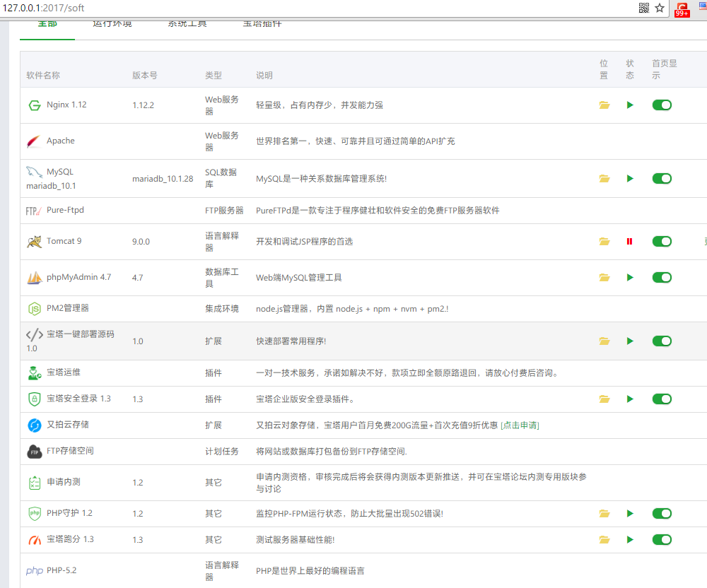Open folder for 宝塔安全登录 1.3
707x588 pixels.
pos(604,399)
